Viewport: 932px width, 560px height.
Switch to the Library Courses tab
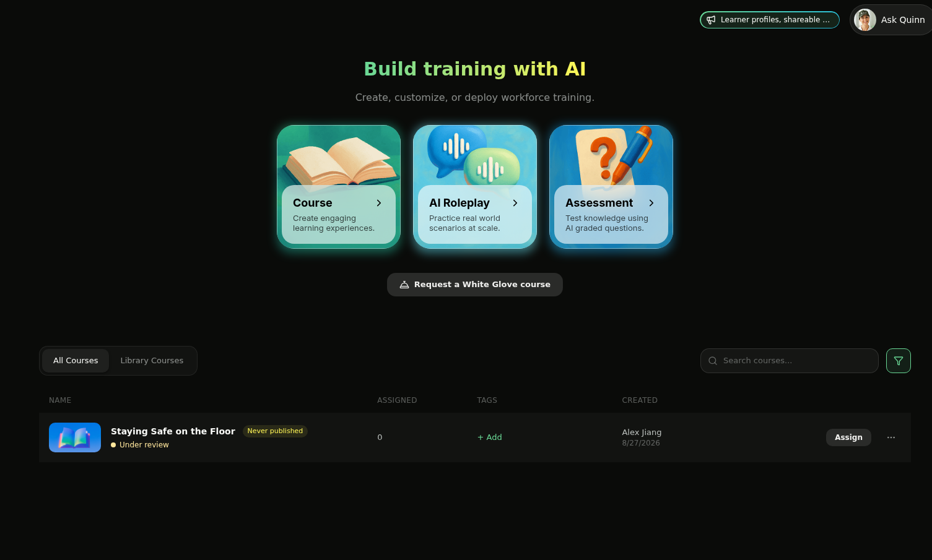[152, 361]
